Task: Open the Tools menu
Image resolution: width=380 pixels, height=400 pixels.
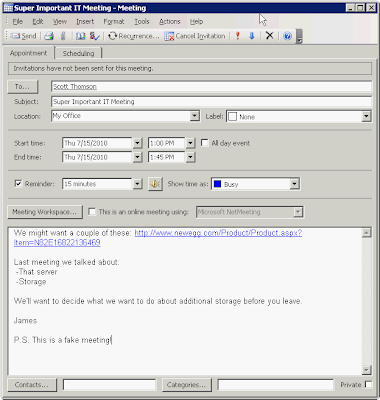Action: [142, 22]
